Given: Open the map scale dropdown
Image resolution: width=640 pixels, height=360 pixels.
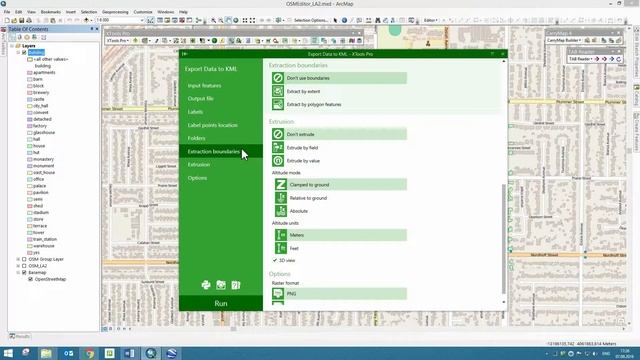Looking at the screenshot, I should 142,20.
